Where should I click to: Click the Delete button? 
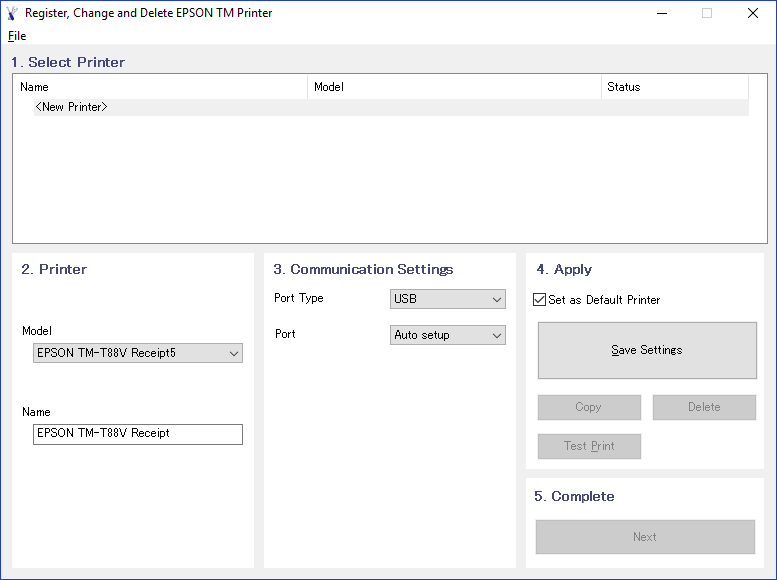point(704,407)
